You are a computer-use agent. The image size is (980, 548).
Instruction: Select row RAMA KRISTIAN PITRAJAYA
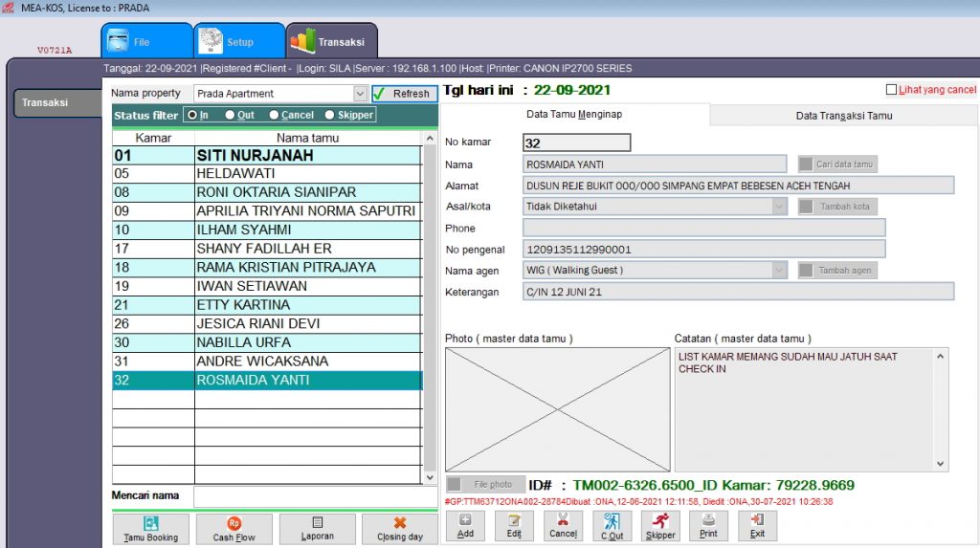267,268
